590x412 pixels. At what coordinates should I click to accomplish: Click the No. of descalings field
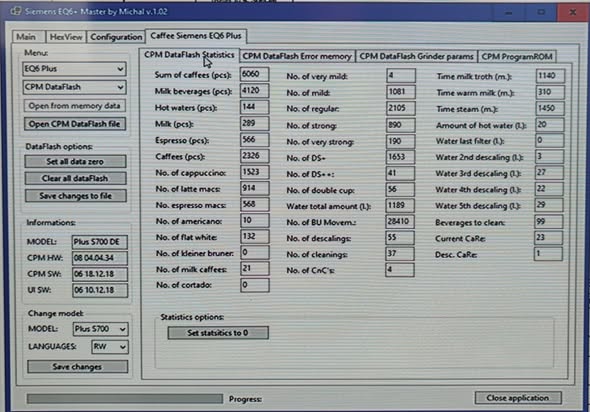(400, 237)
